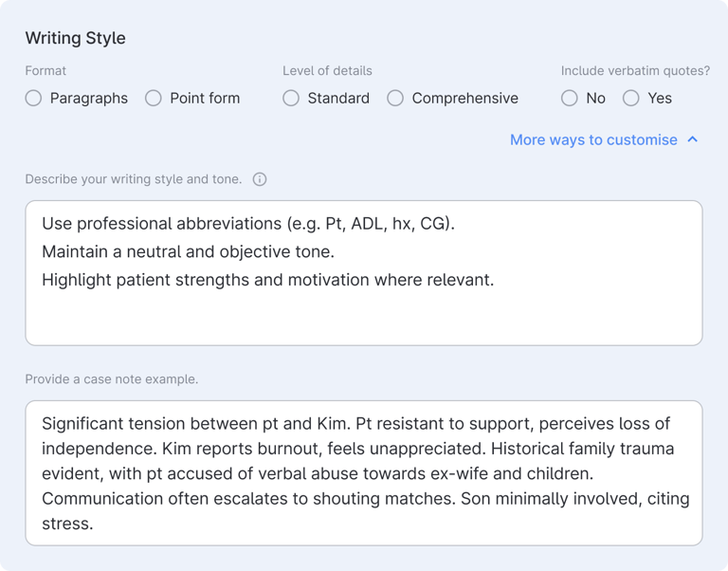Select the Point form format option
The image size is (728, 571).
(154, 98)
